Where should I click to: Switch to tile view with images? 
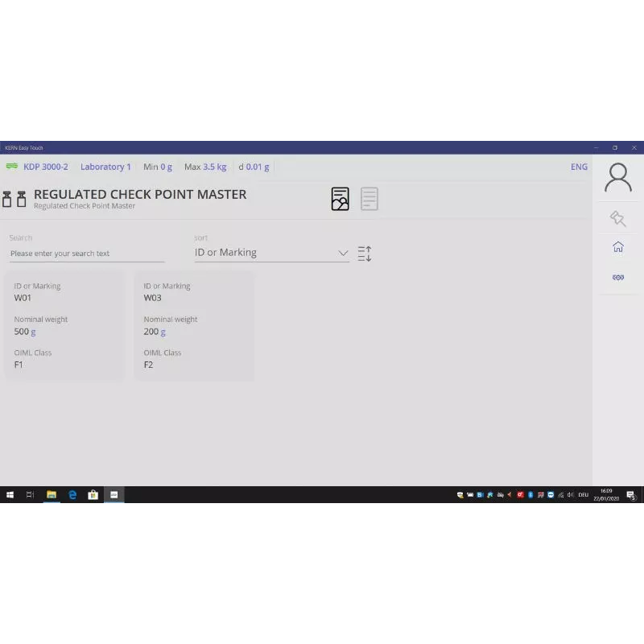[341, 199]
